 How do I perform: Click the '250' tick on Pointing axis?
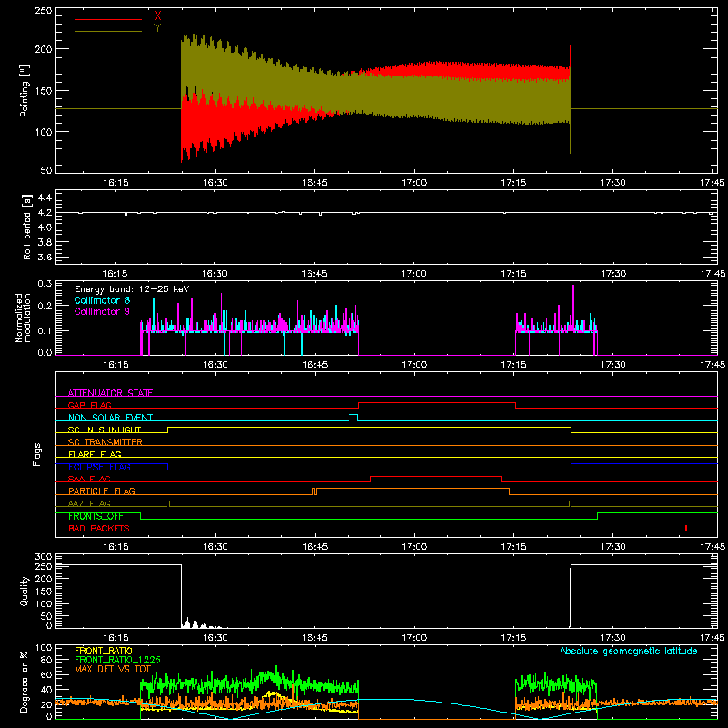click(44, 11)
